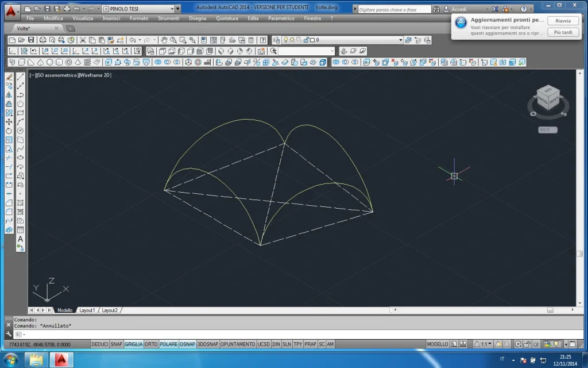
Task: Select the Erase modify tool
Action: coord(9,76)
